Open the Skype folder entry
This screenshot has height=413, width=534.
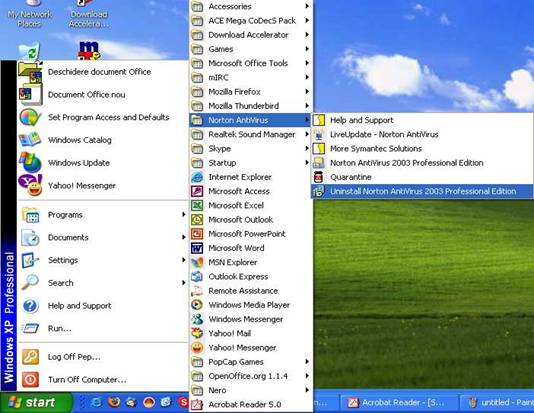point(250,149)
